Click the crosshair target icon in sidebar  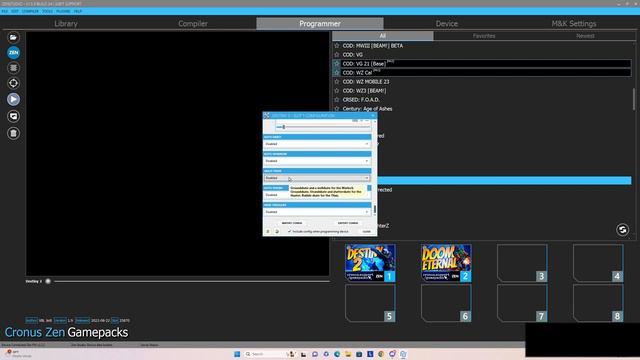tap(13, 83)
